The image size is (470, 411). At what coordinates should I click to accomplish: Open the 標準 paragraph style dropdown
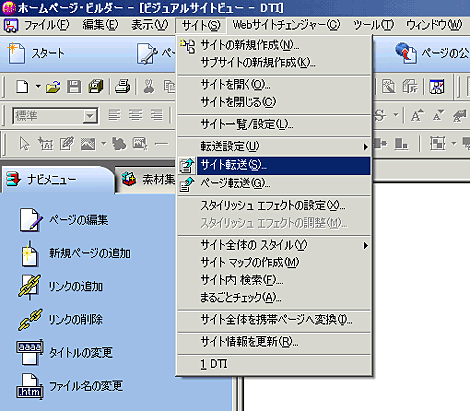point(90,116)
